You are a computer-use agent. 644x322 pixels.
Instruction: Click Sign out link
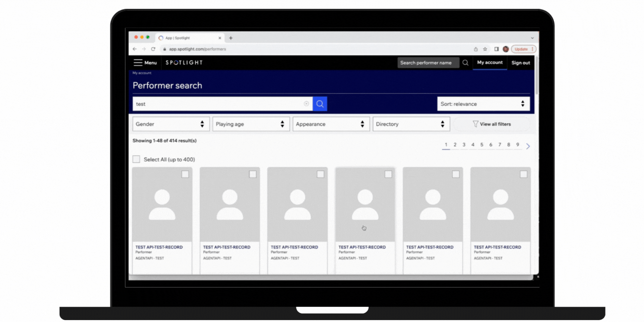click(x=521, y=63)
